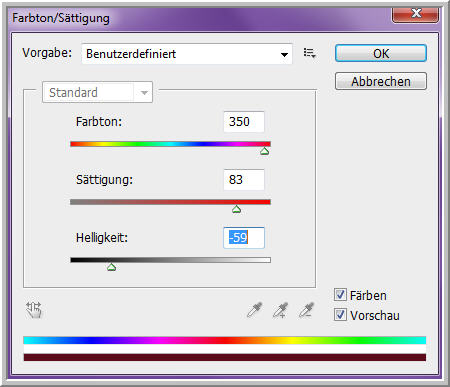Click the Benutzerdefiniert dropdown arrow

284,54
